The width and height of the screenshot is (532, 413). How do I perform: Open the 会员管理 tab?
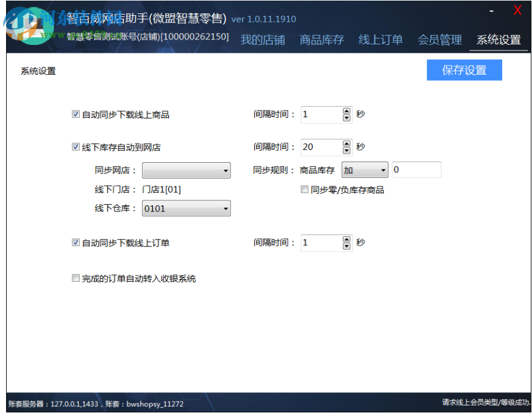point(439,39)
